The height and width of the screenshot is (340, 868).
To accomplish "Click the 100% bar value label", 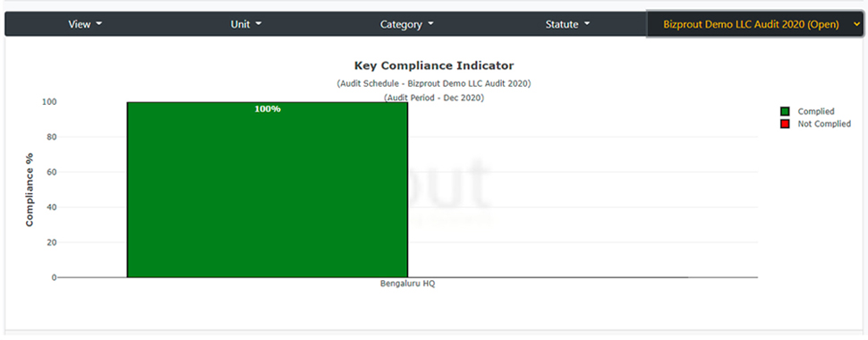I will [268, 109].
